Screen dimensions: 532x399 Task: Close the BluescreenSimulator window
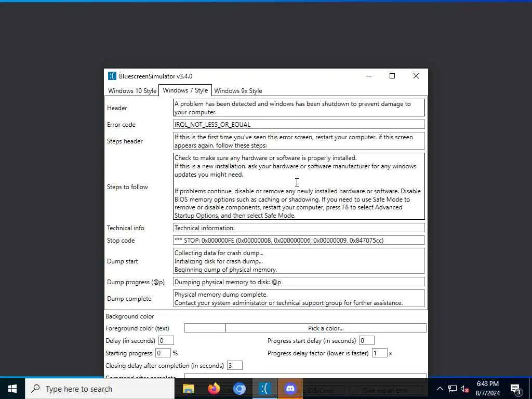pos(416,76)
